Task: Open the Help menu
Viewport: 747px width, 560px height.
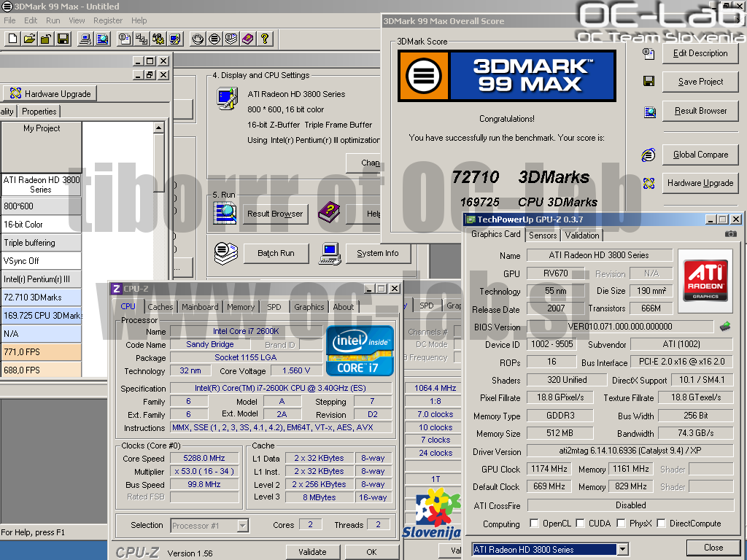Action: [x=139, y=20]
